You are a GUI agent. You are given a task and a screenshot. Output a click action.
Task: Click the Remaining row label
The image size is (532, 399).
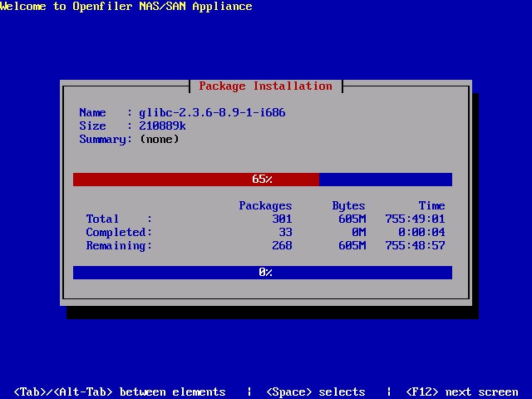(118, 246)
